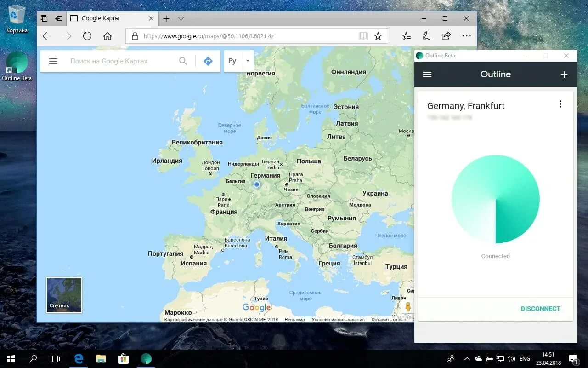Open the Google Maps main menu
The height and width of the screenshot is (368, 588).
click(53, 61)
